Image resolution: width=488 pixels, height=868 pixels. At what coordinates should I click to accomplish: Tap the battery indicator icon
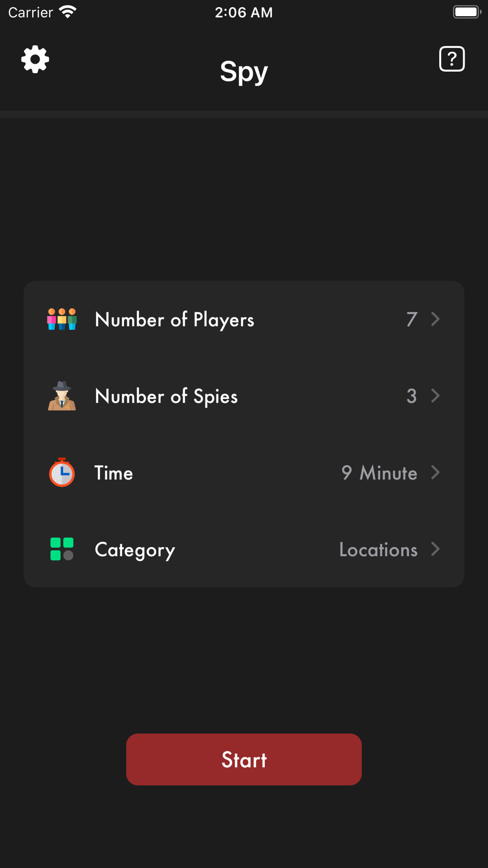point(467,12)
